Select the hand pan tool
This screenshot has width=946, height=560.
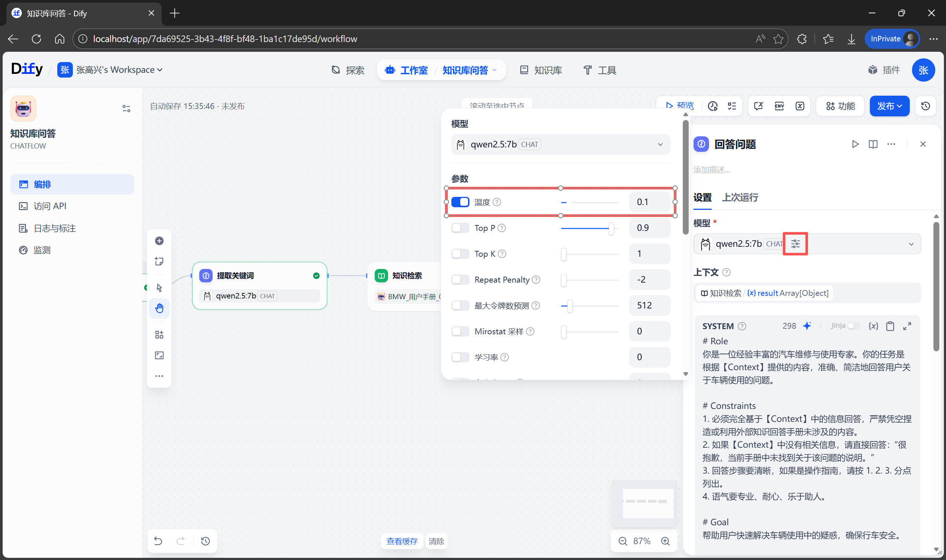(159, 308)
